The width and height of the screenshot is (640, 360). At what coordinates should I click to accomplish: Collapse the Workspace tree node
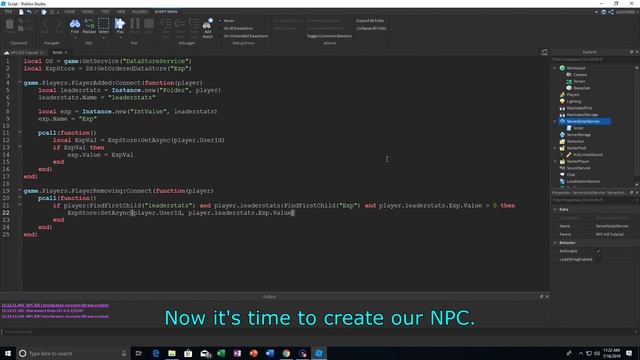pos(555,68)
